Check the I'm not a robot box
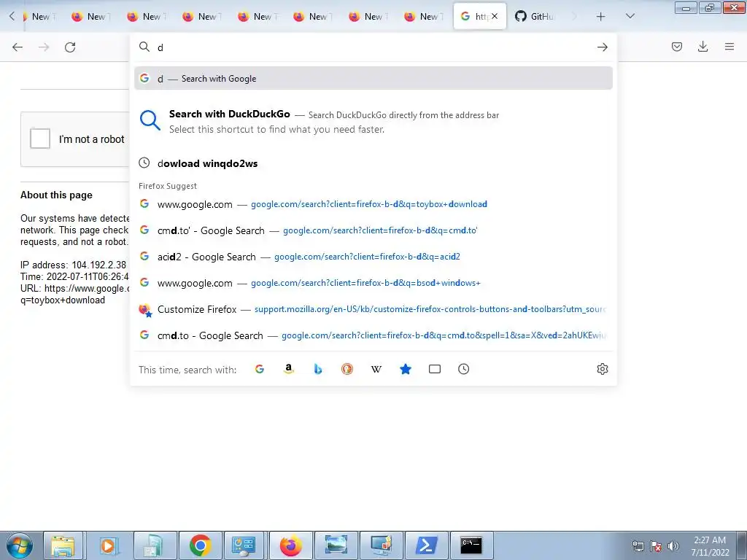Viewport: 747px width, 560px height. (x=40, y=139)
